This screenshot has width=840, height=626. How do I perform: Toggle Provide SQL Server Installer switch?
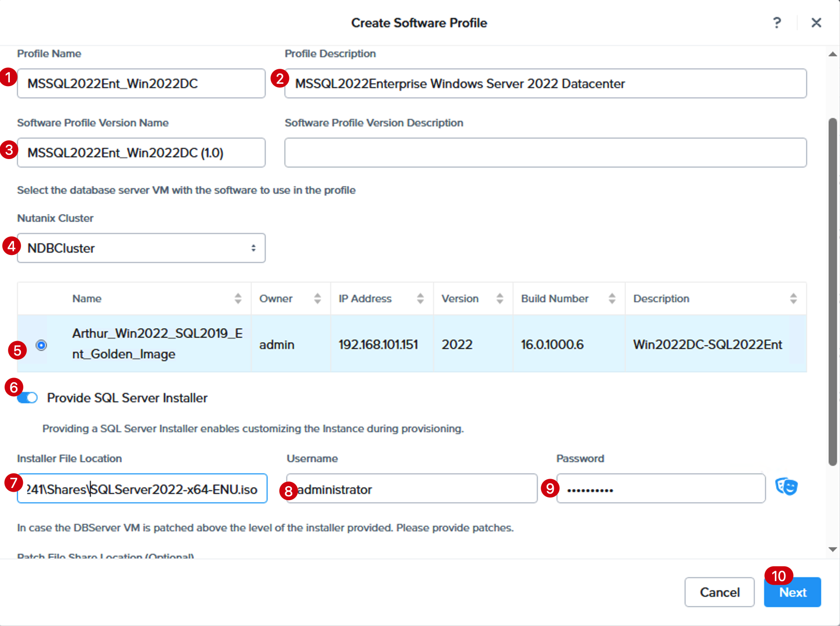pos(28,398)
